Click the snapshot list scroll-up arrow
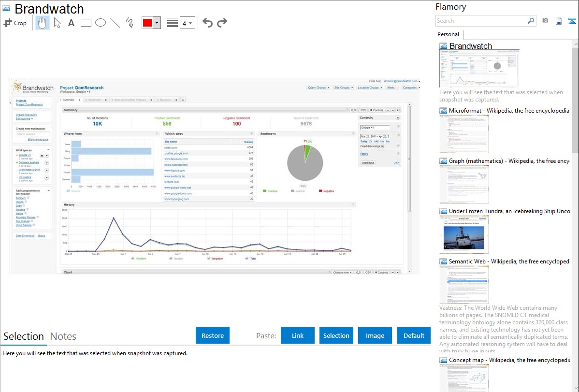 (x=575, y=44)
